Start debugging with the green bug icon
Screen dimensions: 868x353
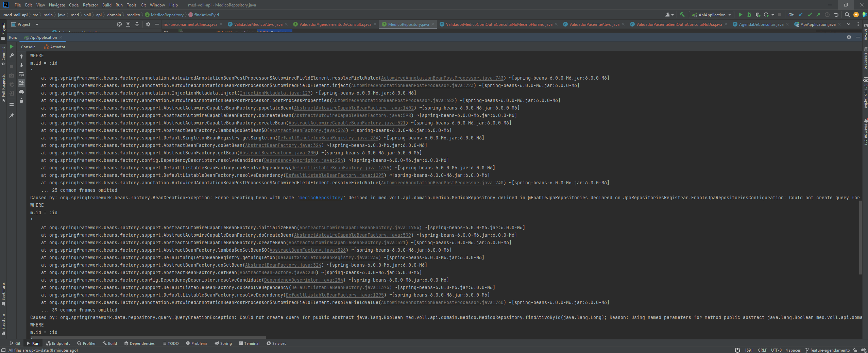[749, 15]
